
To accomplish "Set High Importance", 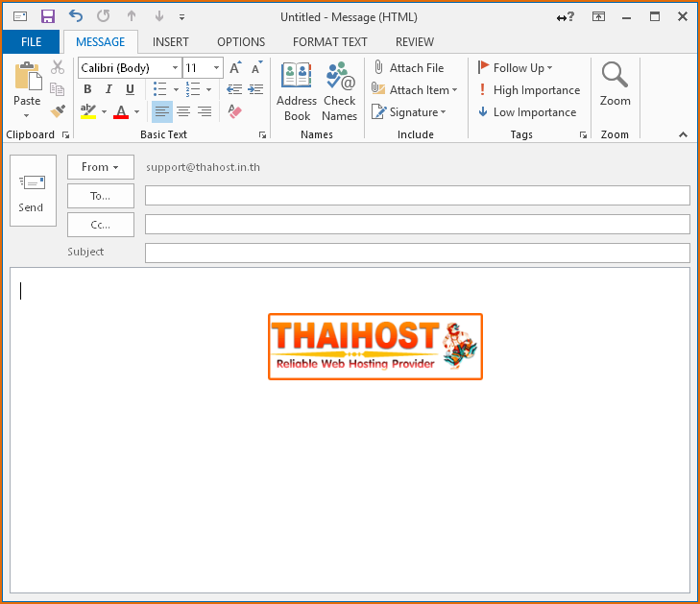I will 529,90.
